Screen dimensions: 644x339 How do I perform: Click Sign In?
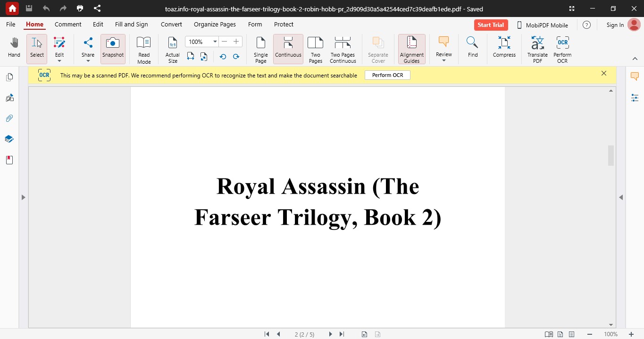pos(615,25)
